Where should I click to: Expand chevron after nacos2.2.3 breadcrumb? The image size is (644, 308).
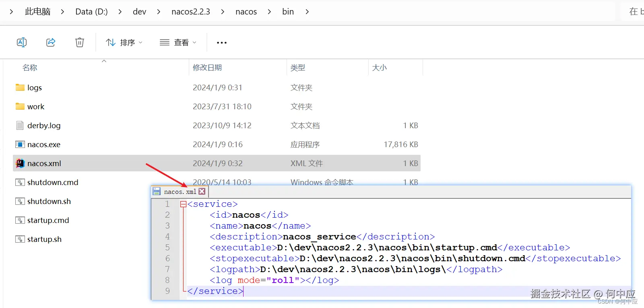223,12
